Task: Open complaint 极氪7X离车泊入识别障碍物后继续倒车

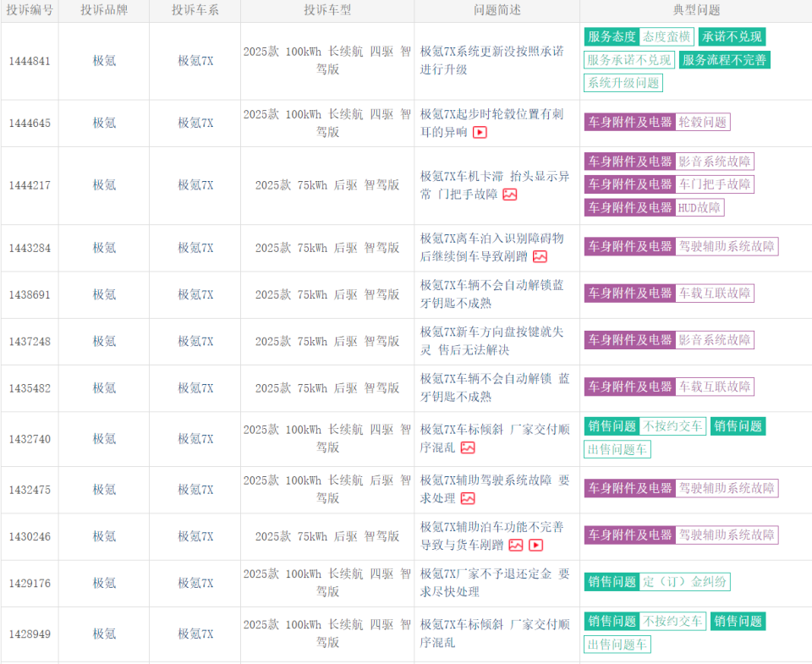Action: [491, 247]
